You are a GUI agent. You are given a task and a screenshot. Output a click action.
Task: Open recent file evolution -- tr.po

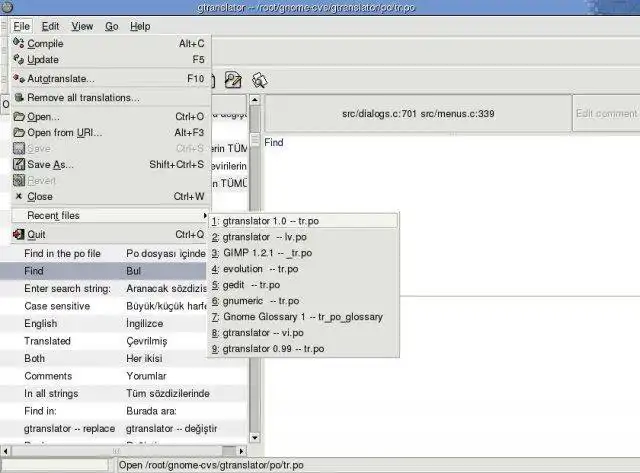coord(304,269)
